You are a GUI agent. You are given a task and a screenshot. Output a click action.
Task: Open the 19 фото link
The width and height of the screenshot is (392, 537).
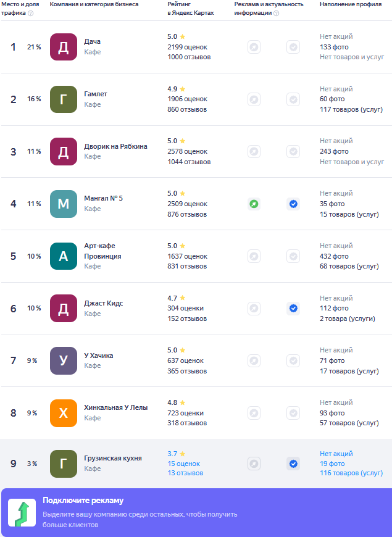point(332,464)
